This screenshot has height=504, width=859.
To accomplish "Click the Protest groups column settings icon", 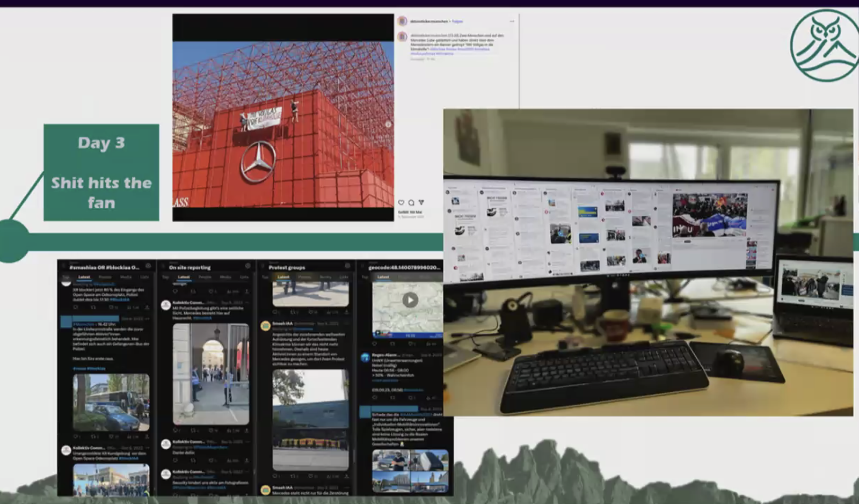I will [347, 266].
